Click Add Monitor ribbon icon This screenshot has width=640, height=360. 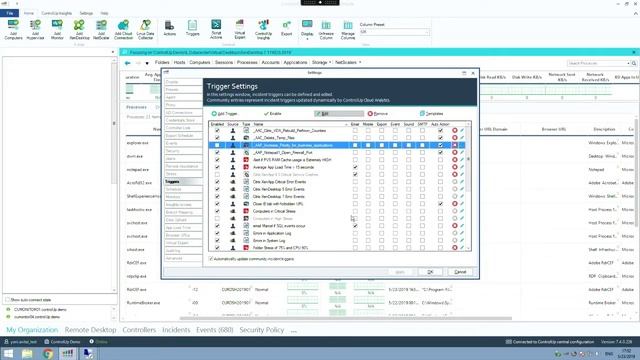[57, 25]
